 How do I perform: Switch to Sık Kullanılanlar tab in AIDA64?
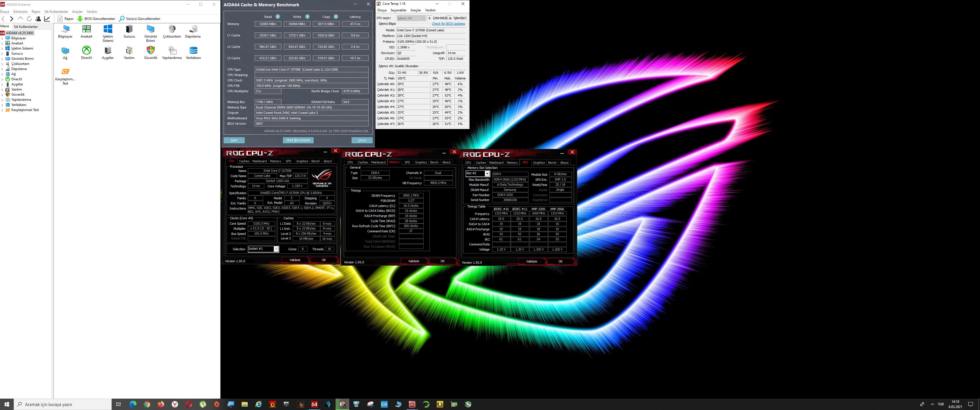[26, 27]
